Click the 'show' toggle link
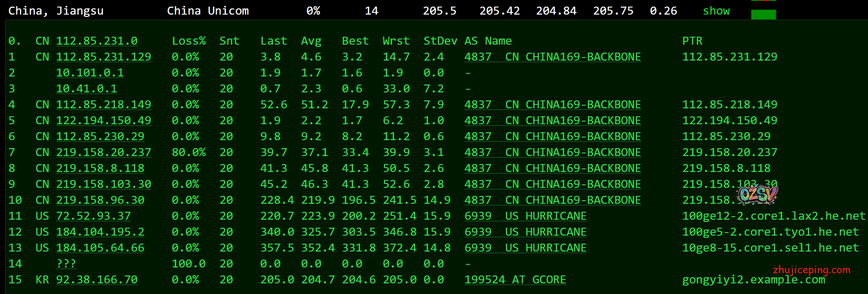 coord(716,11)
